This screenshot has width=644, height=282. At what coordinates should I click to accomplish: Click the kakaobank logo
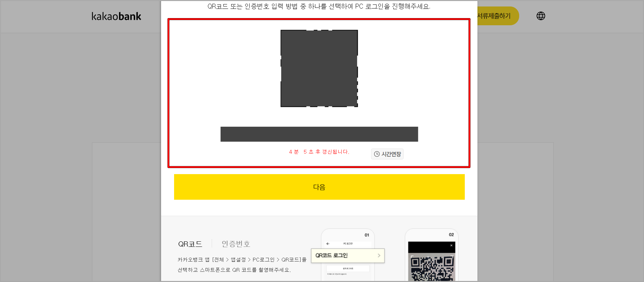tap(116, 16)
